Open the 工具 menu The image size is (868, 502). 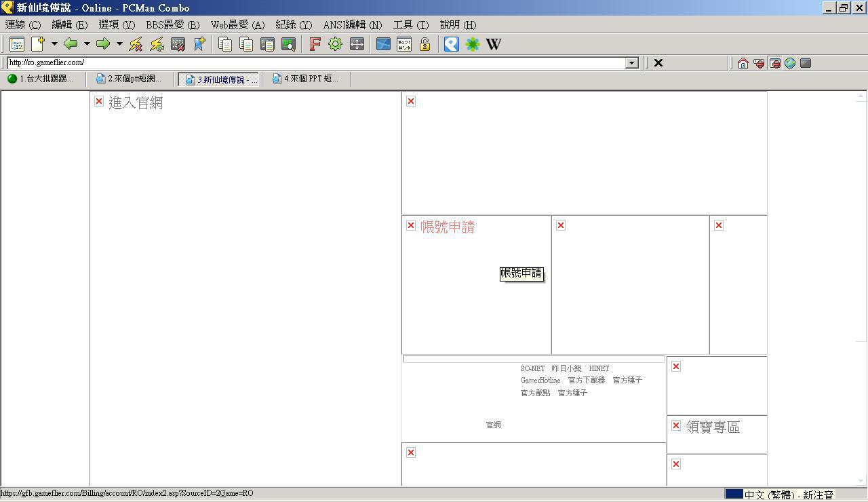[411, 24]
